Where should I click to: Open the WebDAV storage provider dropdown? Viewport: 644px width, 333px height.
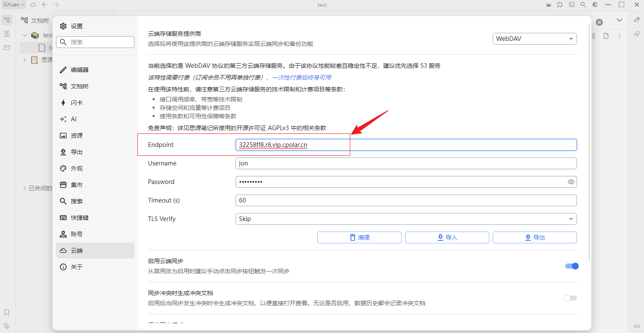[x=534, y=39]
